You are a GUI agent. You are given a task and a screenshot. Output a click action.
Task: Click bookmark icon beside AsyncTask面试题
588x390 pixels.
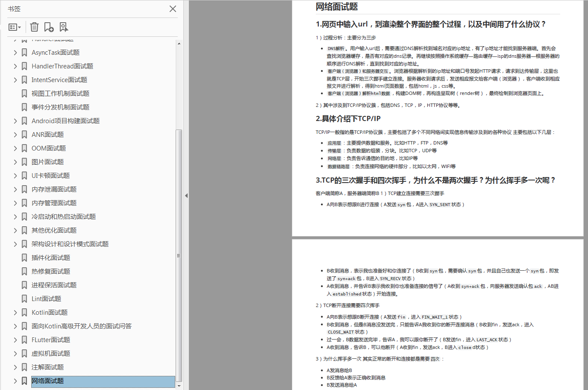[24, 53]
